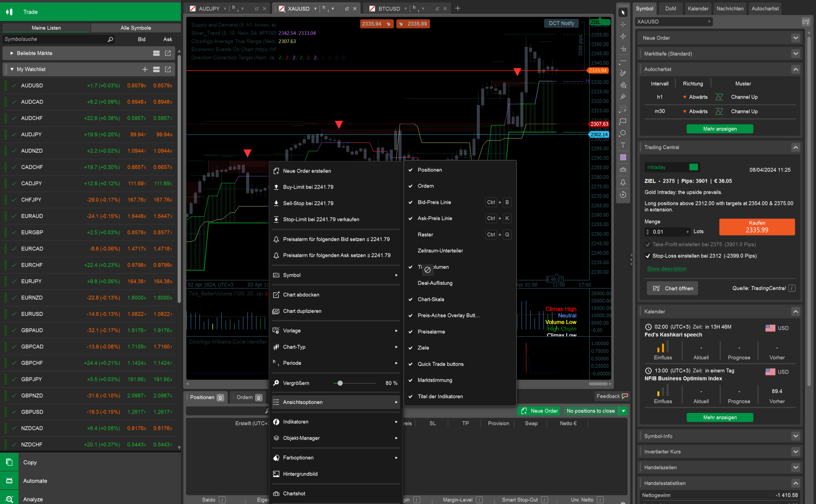
Task: Click the Copy sidebar icon
Action: tap(9, 462)
